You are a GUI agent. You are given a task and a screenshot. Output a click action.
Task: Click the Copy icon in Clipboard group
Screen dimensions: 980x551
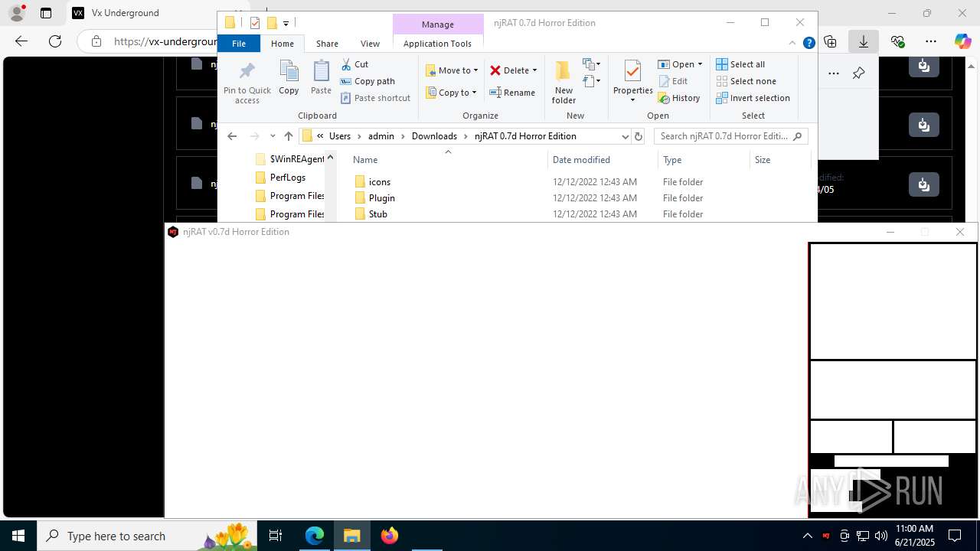click(289, 78)
